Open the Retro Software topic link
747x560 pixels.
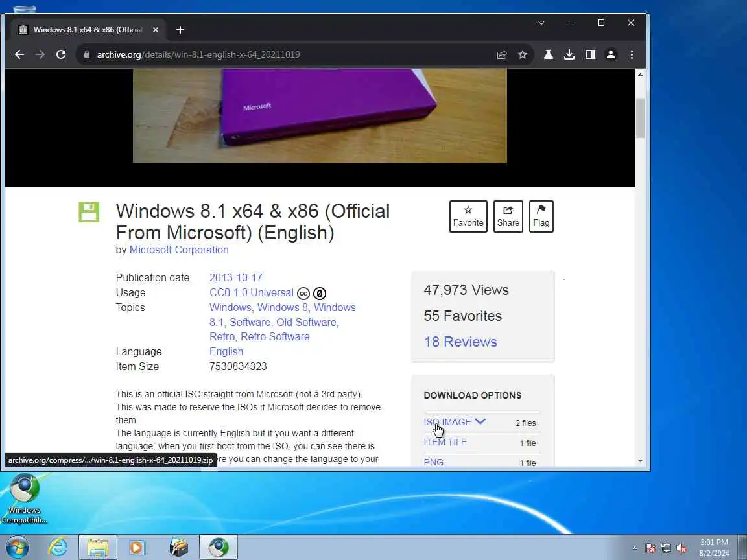tap(275, 336)
